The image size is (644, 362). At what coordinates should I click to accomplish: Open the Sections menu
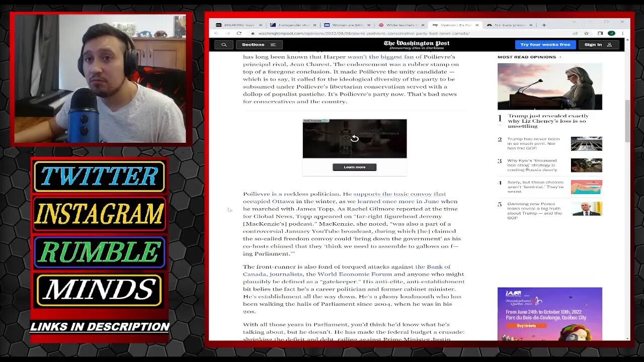[259, 45]
